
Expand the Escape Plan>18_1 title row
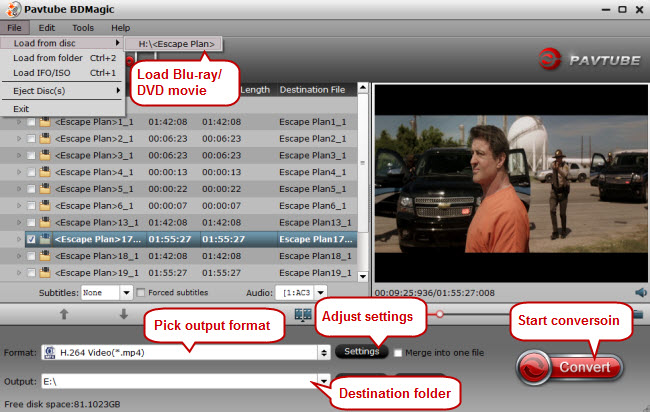point(19,256)
